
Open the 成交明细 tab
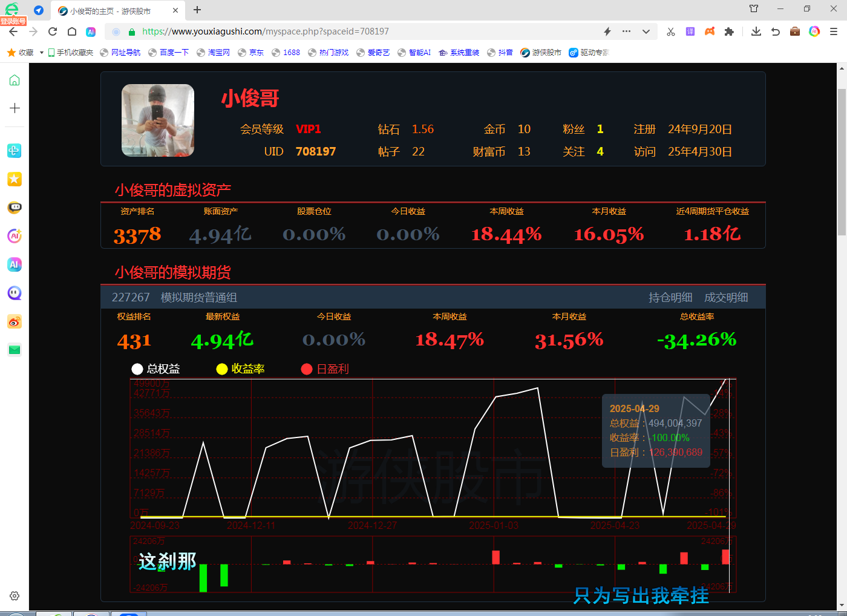[x=726, y=297]
